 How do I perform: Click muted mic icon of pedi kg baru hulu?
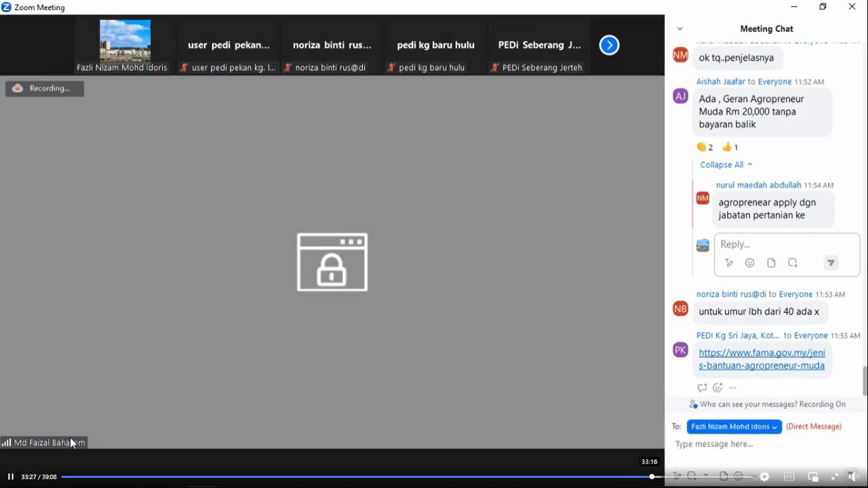(391, 67)
